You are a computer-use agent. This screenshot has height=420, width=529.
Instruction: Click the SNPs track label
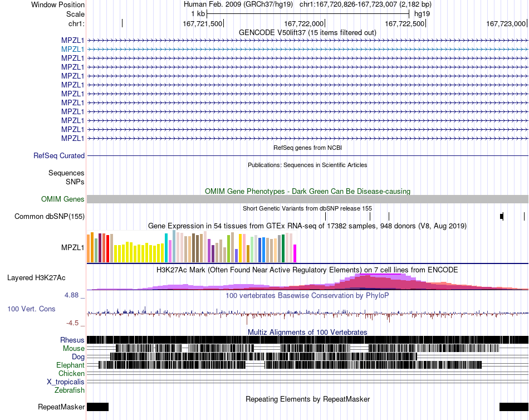[75, 182]
